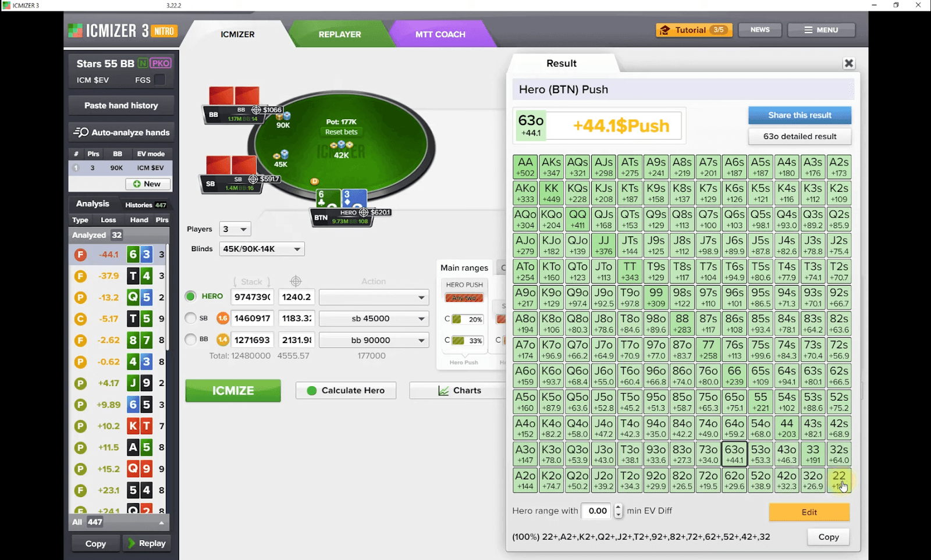This screenshot has height=560, width=931.
Task: Click the Tutorial badge icon
Action: coord(664,30)
